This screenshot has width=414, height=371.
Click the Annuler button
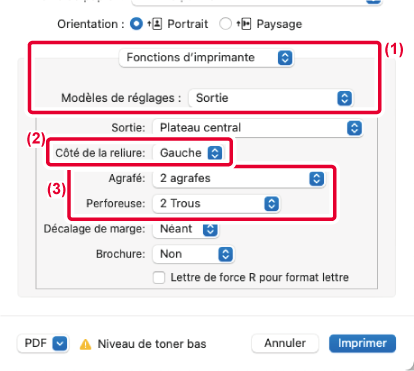285,343
